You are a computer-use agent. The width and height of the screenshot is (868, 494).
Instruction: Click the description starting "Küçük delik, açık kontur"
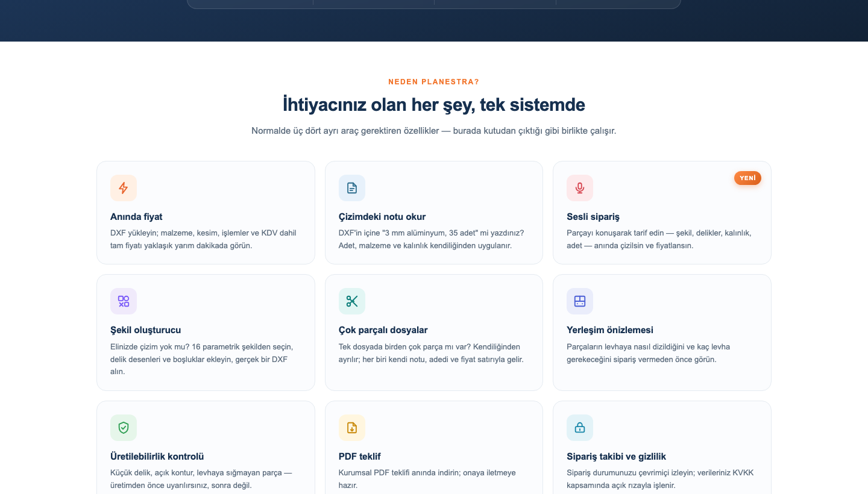tap(201, 479)
